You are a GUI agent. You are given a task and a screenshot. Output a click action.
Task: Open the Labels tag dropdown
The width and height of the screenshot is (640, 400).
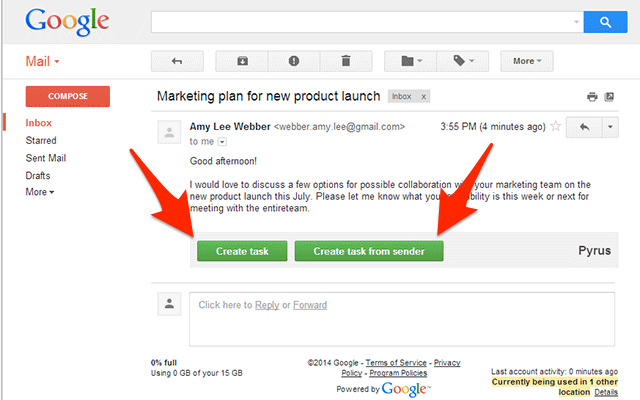coord(463,61)
